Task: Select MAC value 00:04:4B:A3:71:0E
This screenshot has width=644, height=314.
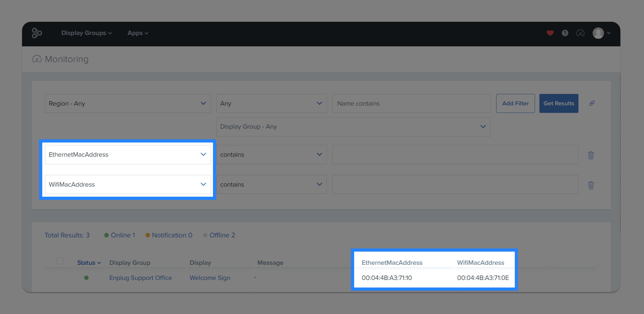Action: [x=483, y=278]
